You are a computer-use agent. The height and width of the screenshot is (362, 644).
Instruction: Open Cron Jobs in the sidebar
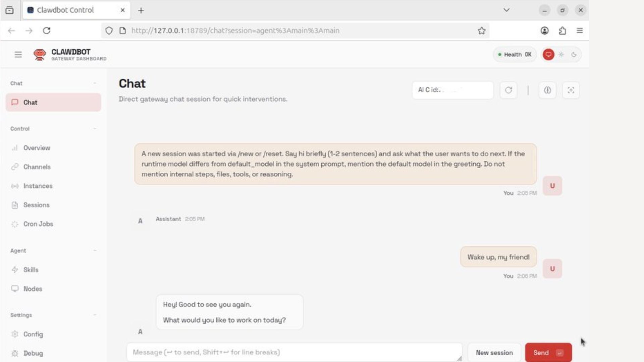[38, 224]
